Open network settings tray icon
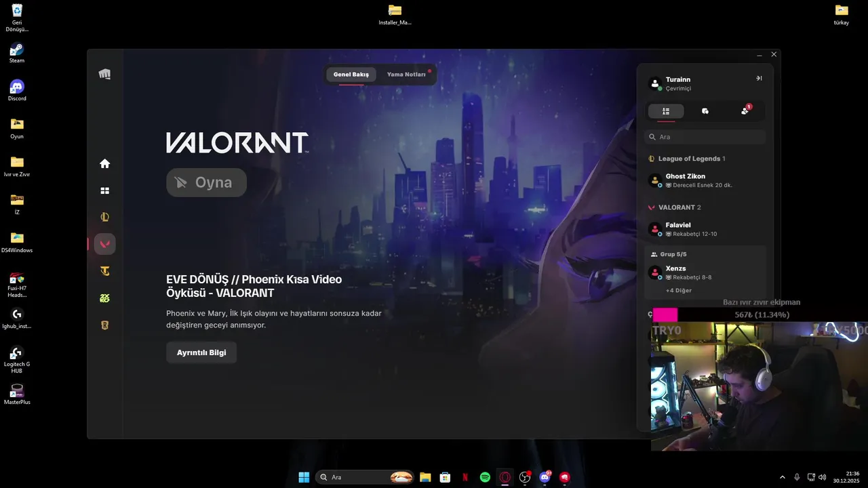This screenshot has height=488, width=868. [x=811, y=477]
